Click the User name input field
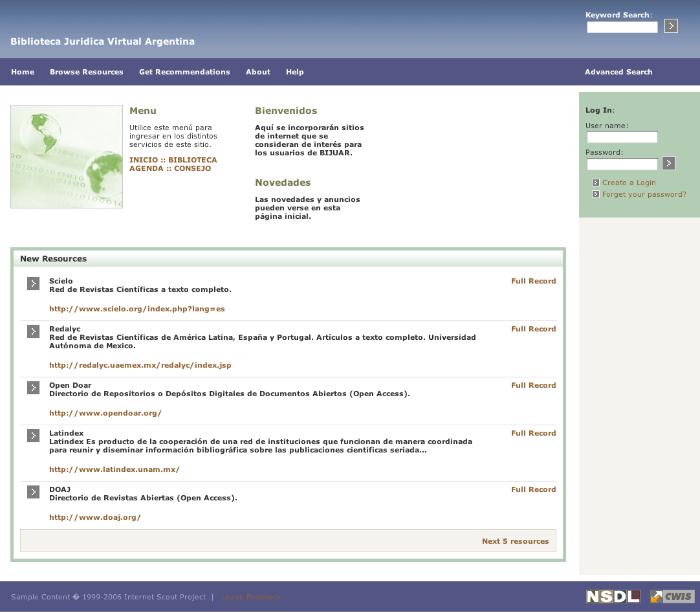700x613 pixels. click(x=622, y=137)
